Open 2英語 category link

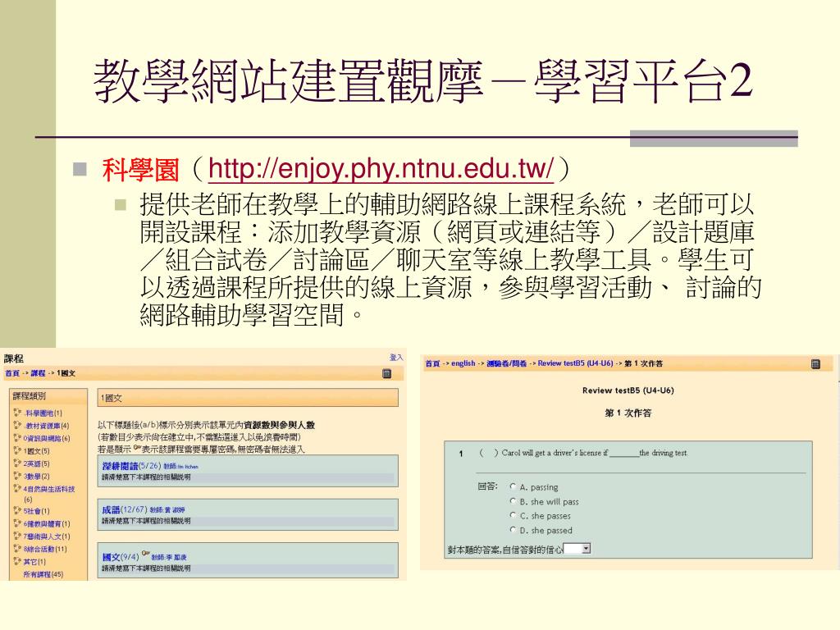point(33,464)
